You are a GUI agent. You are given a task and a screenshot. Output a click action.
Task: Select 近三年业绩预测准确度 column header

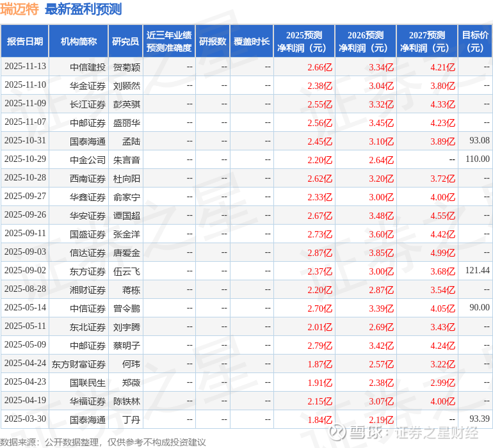(x=169, y=41)
